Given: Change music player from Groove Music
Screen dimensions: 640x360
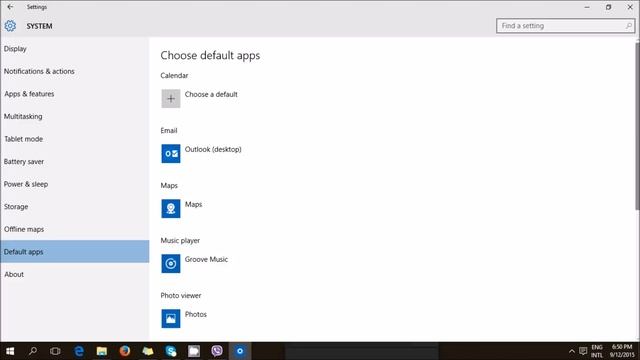Looking at the screenshot, I should (x=206, y=259).
